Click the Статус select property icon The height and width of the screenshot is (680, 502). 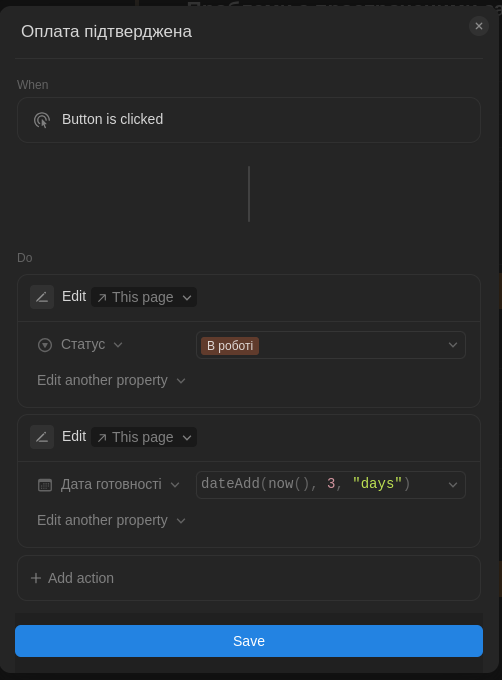click(45, 345)
